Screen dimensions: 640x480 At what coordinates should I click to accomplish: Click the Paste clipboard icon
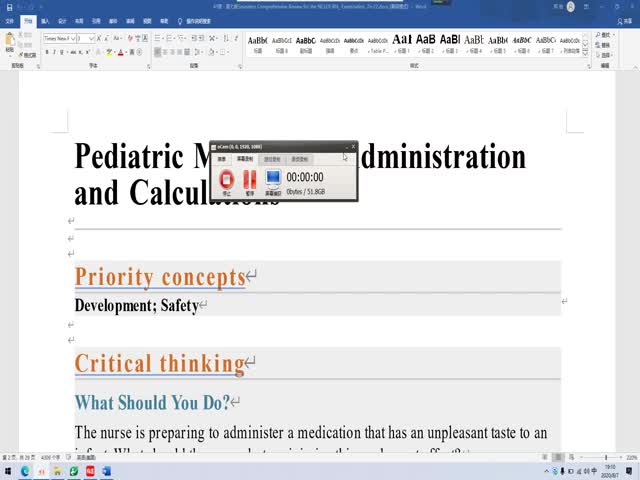(10, 43)
